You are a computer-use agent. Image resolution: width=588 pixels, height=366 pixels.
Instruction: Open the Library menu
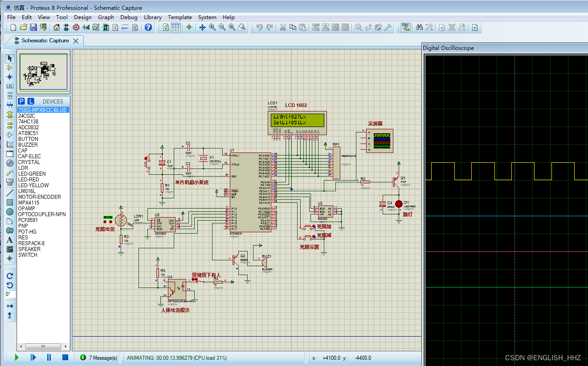click(152, 17)
